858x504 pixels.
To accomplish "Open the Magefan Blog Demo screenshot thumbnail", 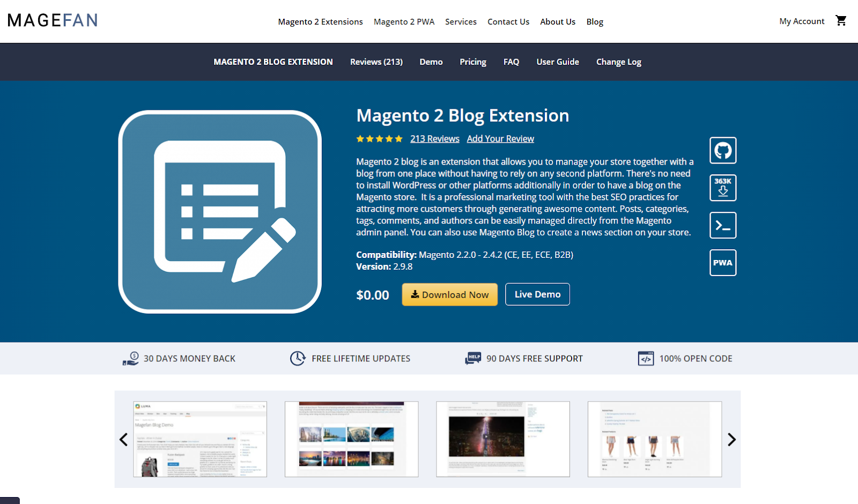I will coord(200,439).
